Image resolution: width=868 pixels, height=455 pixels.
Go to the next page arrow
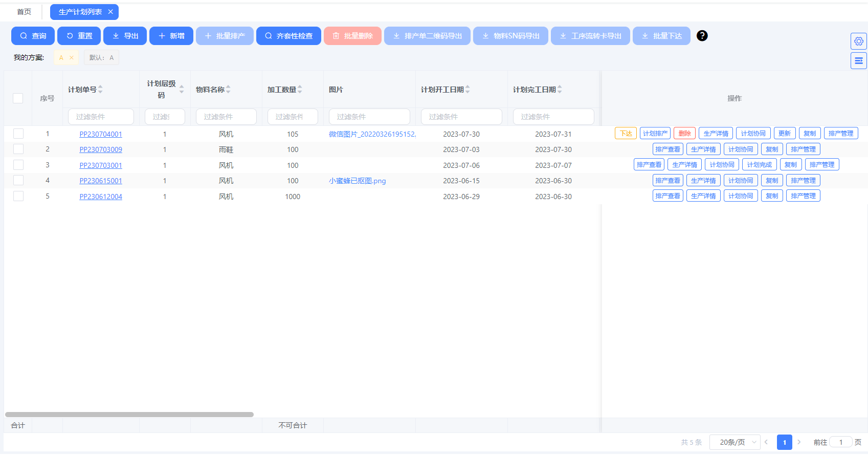(799, 442)
